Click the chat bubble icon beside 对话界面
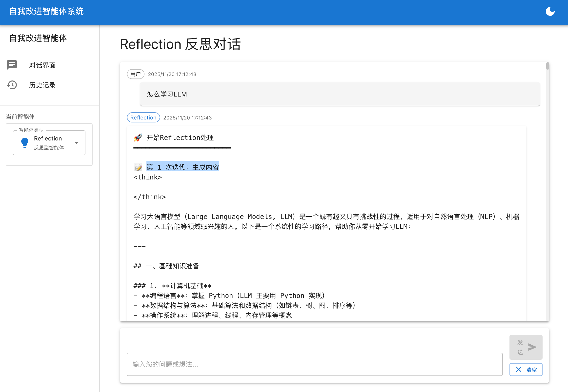This screenshot has width=568, height=392. [12, 65]
